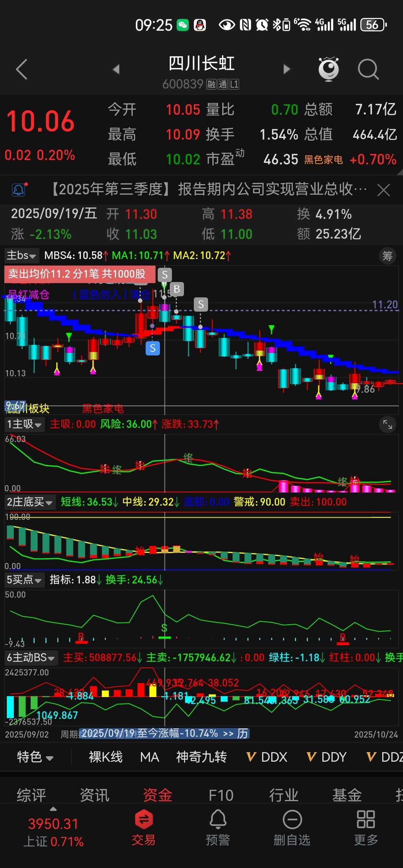Tap the 风险:36.00 indicator value

[x=129, y=424]
